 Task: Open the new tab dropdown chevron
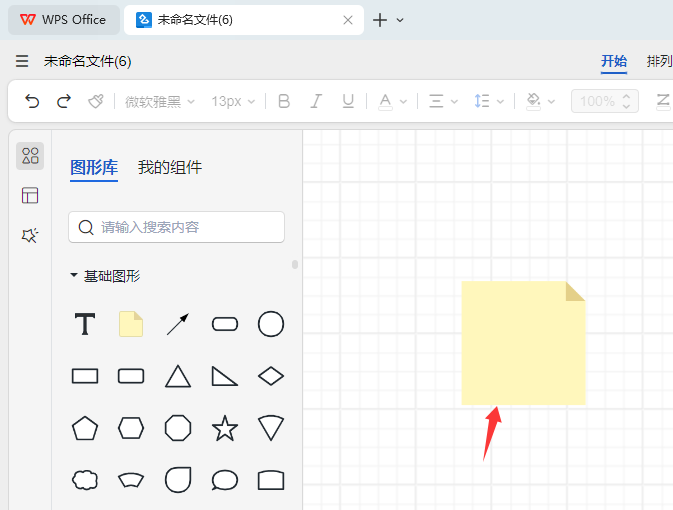tap(400, 20)
